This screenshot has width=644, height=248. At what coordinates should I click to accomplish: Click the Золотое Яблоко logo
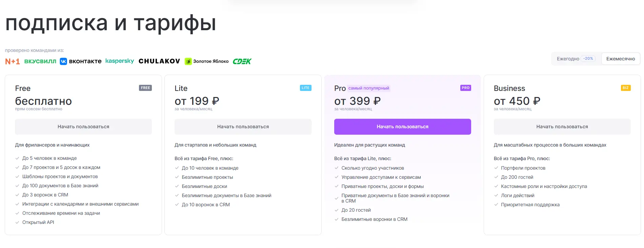[x=206, y=61]
